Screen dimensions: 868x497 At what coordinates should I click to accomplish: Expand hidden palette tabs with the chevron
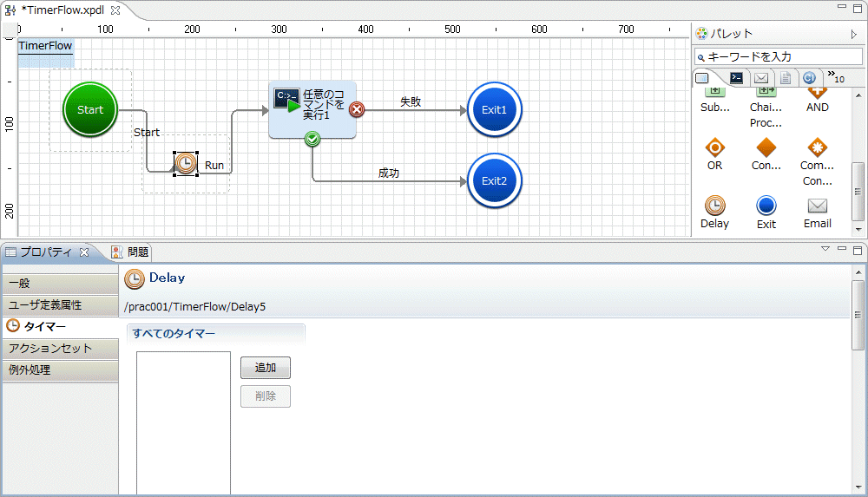(833, 76)
